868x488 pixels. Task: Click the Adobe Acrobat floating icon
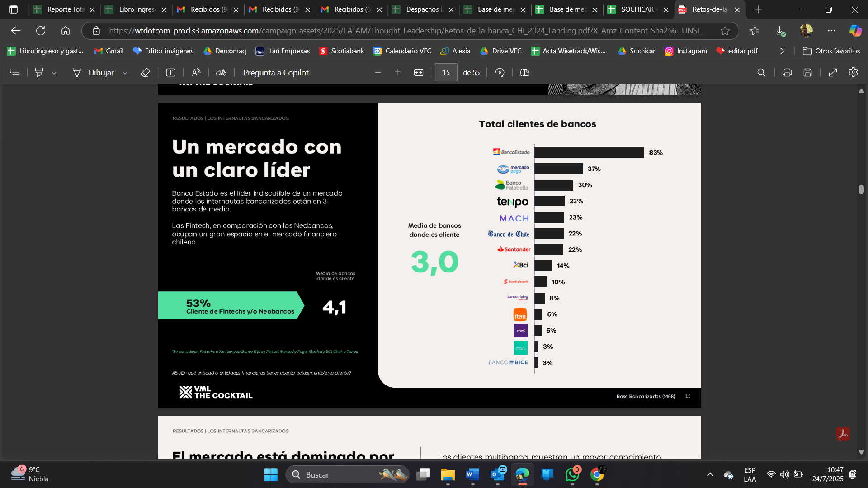pyautogui.click(x=843, y=434)
